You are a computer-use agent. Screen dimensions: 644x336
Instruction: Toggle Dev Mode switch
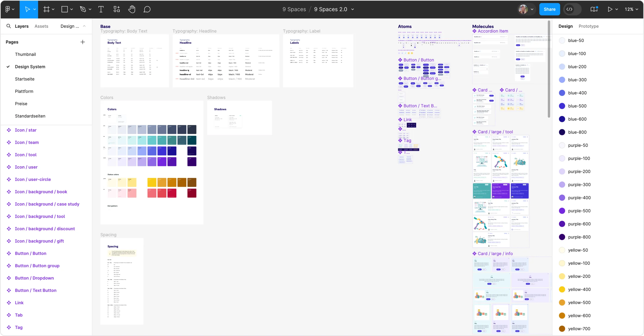tap(572, 9)
